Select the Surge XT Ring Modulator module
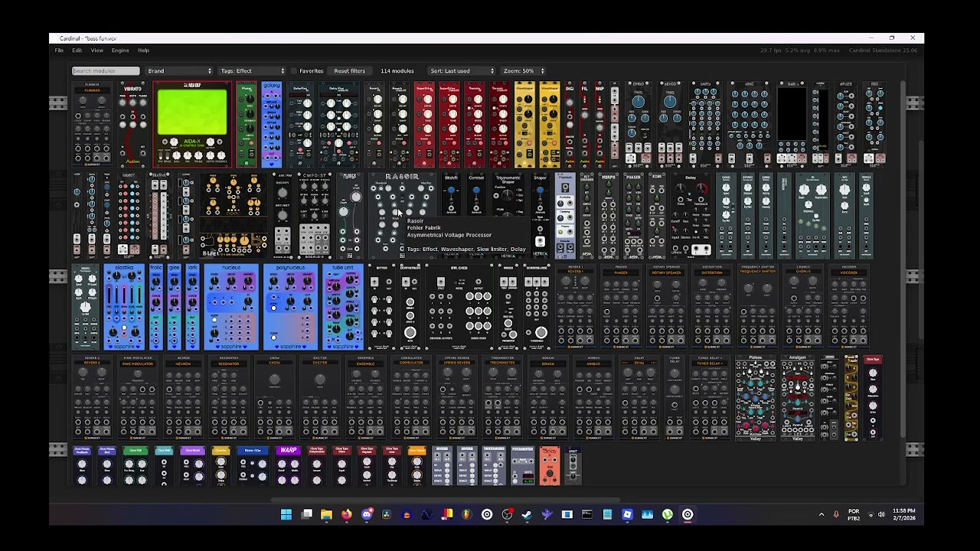The width and height of the screenshot is (980, 551). [x=138, y=398]
